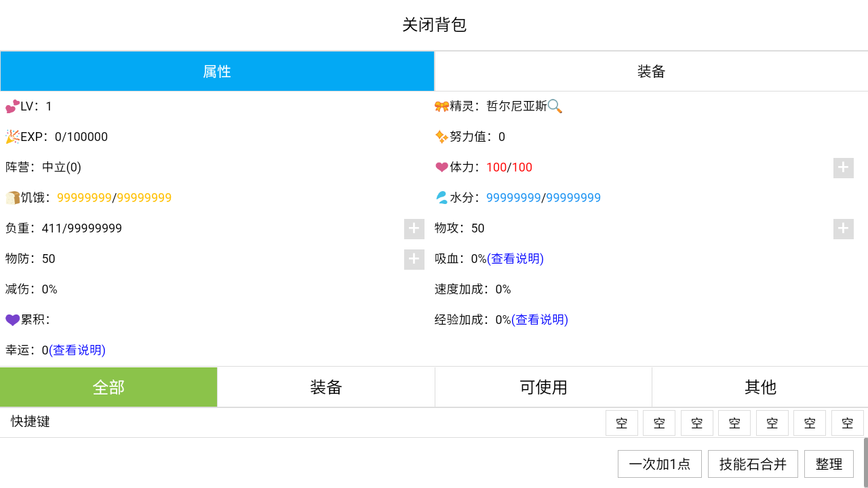Click the purple heart icon beside 累积
This screenshot has height=488, width=868.
pyautogui.click(x=12, y=319)
